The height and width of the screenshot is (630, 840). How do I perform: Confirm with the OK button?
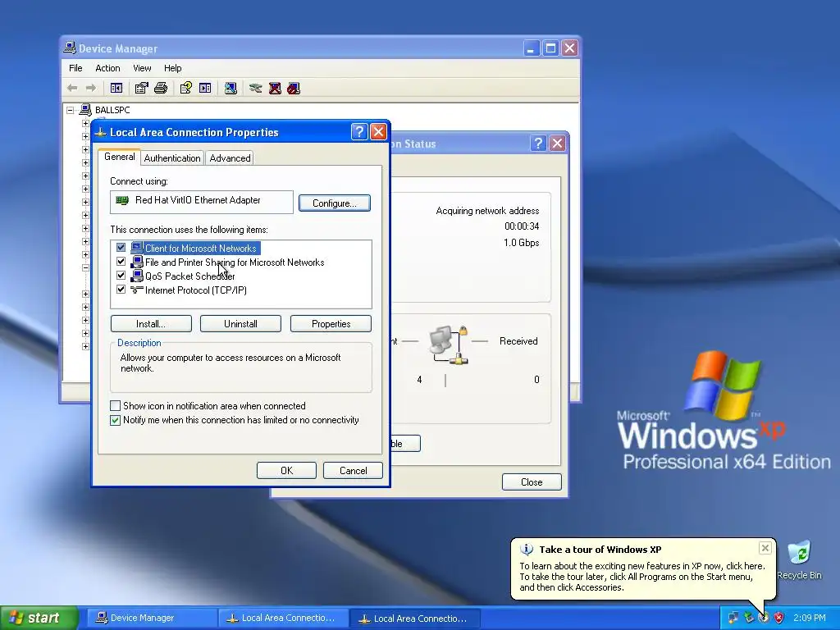(x=286, y=470)
